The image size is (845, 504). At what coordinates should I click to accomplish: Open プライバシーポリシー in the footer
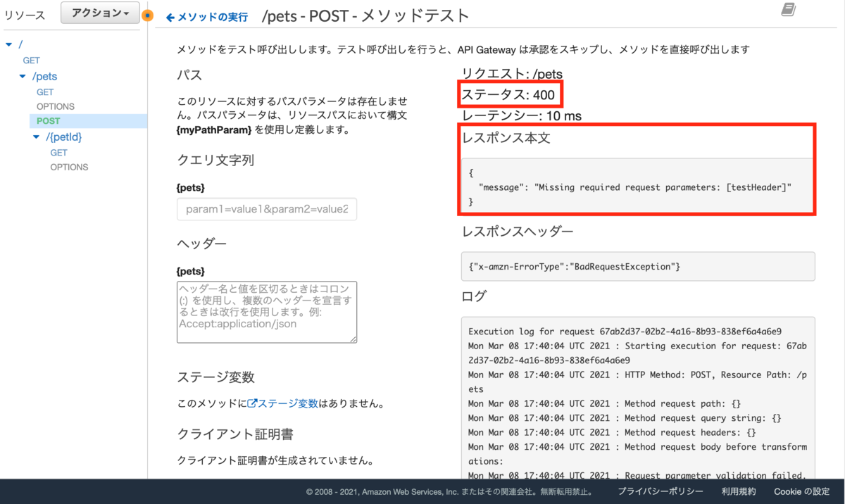coord(661,491)
